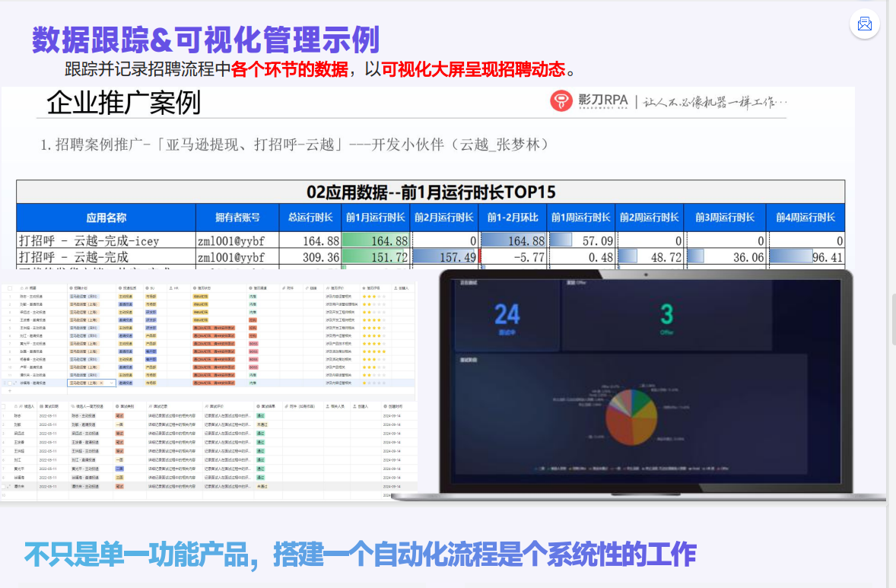Click the slogan 让人不必像机器一样工作
This screenshot has height=588, width=896.
pos(714,102)
